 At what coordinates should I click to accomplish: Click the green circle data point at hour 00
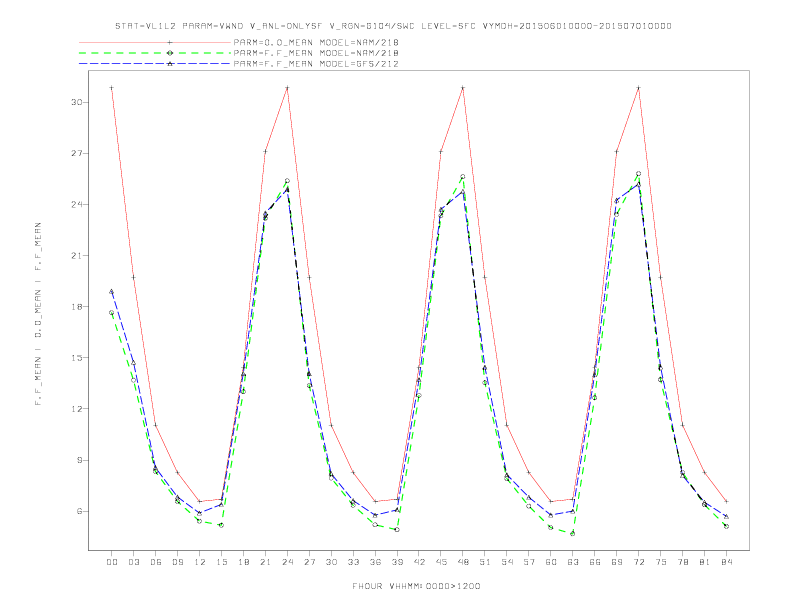(112, 313)
